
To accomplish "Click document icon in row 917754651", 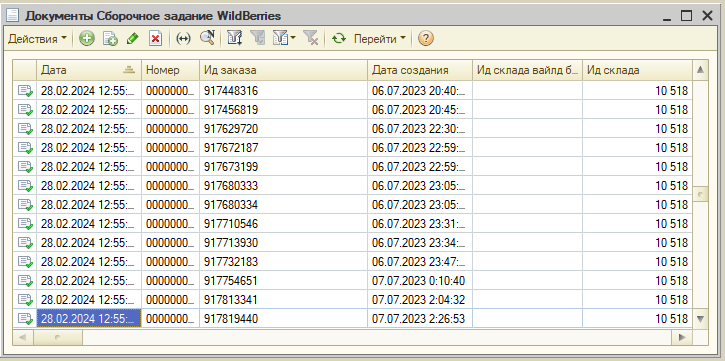I will pyautogui.click(x=25, y=281).
